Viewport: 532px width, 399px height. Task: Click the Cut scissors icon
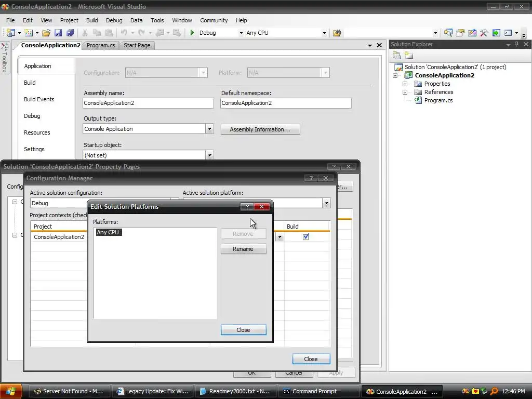coord(85,33)
